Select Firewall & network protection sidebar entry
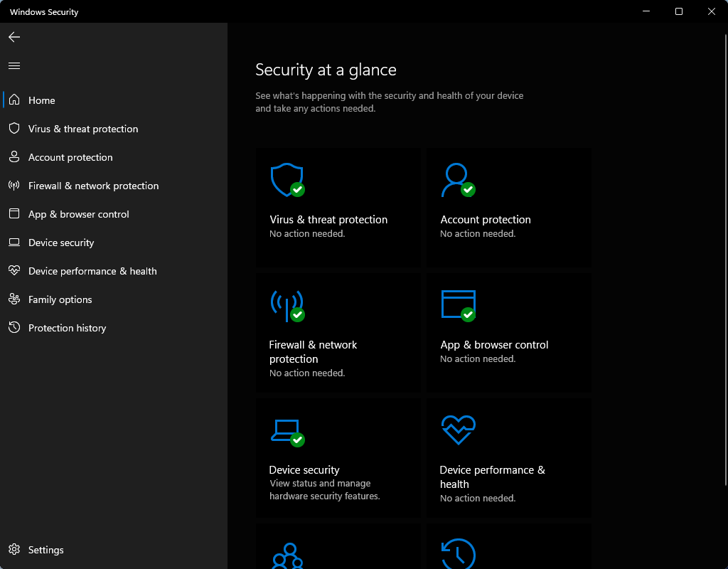Image resolution: width=728 pixels, height=569 pixels. (93, 186)
